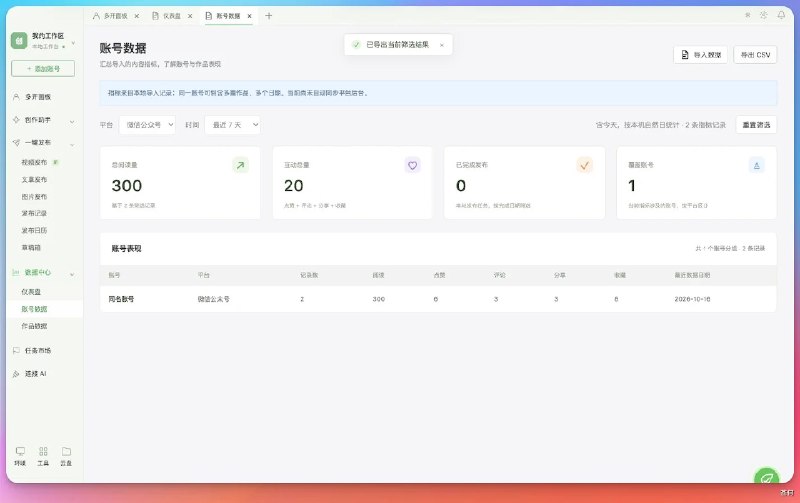
Task: Close the 仪表盘 tab
Action: tap(190, 16)
